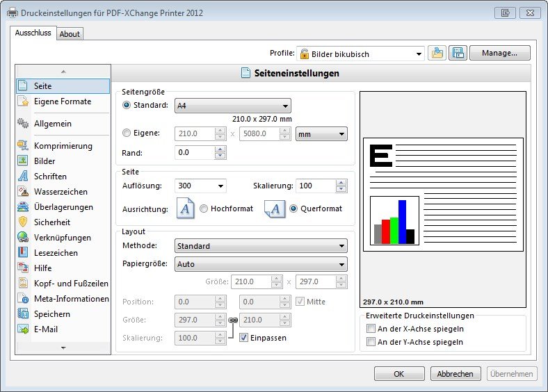Select the Hochformat orientation radio button
This screenshot has width=548, height=392.
point(204,209)
